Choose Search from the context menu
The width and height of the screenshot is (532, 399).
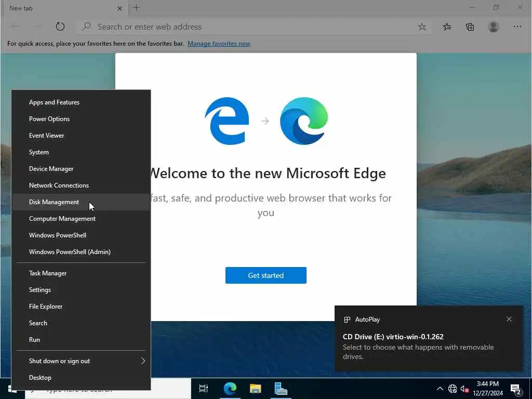tap(82, 323)
